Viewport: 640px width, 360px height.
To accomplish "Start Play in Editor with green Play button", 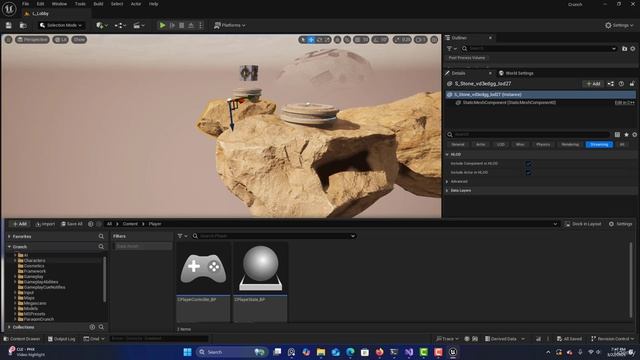I will [162, 25].
